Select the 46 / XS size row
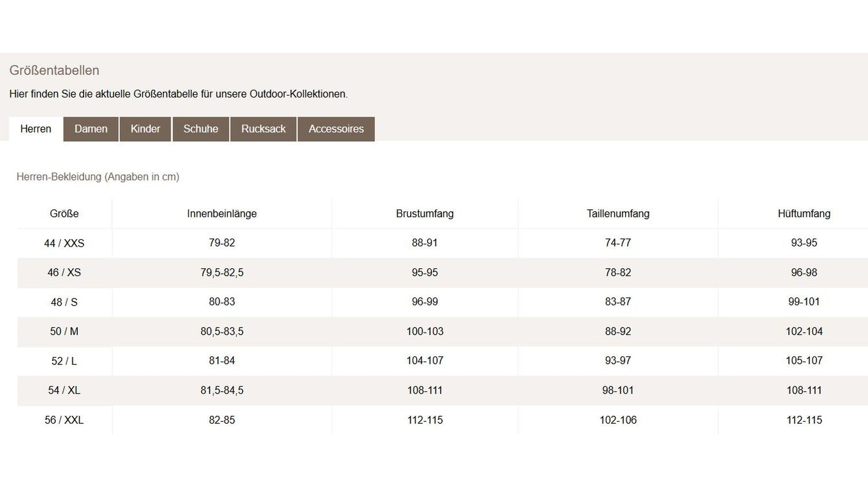This screenshot has width=868, height=488. [x=64, y=273]
